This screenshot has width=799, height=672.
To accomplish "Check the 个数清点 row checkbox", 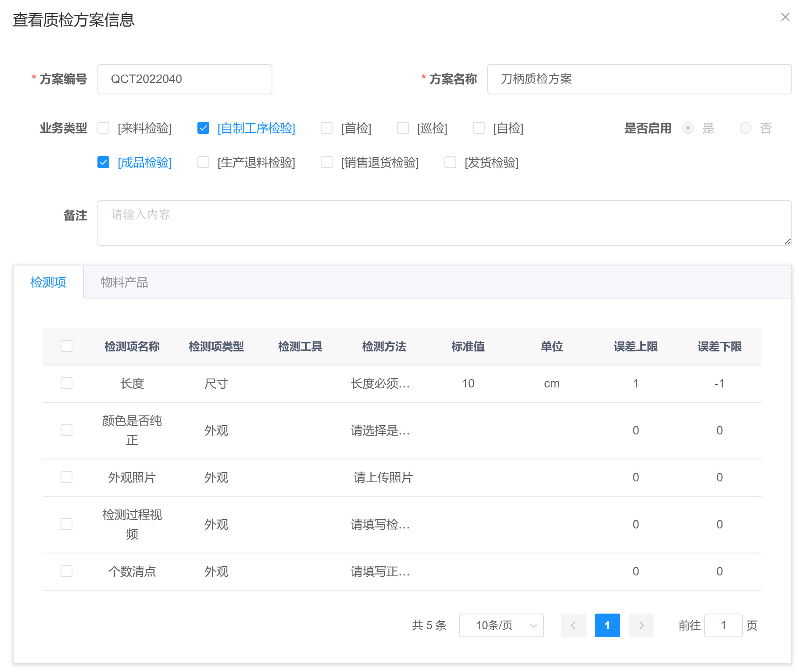I will (x=67, y=571).
